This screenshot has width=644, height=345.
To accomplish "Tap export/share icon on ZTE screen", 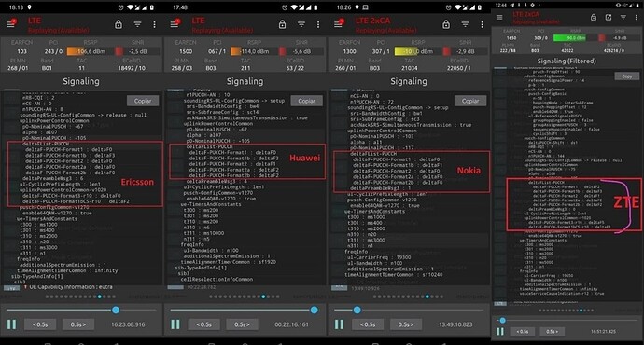I will coord(609,17).
